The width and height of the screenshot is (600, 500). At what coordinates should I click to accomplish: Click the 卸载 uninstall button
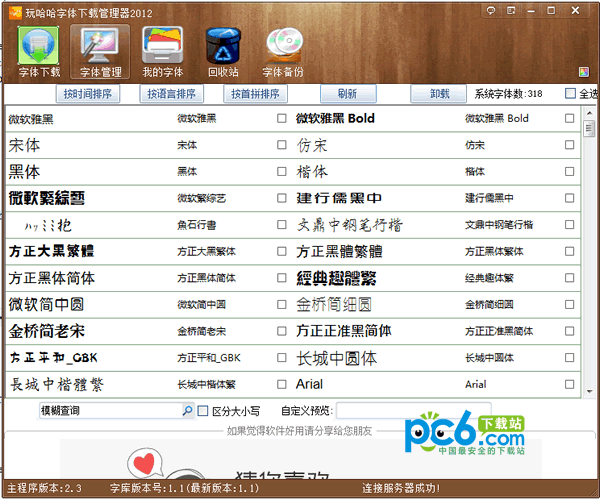tap(439, 94)
